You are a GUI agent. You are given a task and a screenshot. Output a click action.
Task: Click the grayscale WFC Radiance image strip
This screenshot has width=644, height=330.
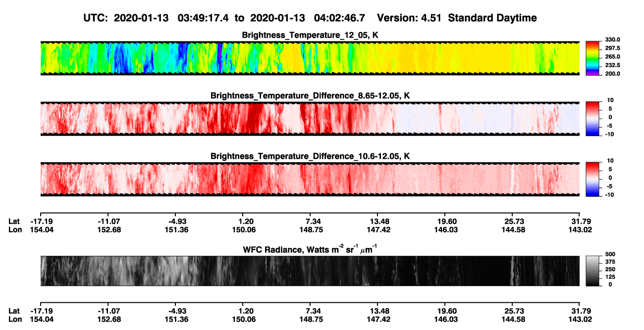point(310,271)
